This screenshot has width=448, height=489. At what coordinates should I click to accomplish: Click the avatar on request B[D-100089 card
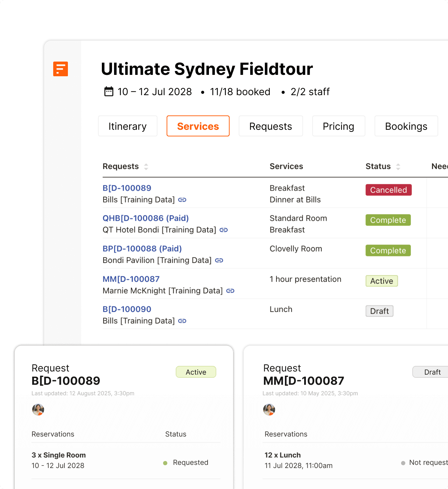pos(38,409)
